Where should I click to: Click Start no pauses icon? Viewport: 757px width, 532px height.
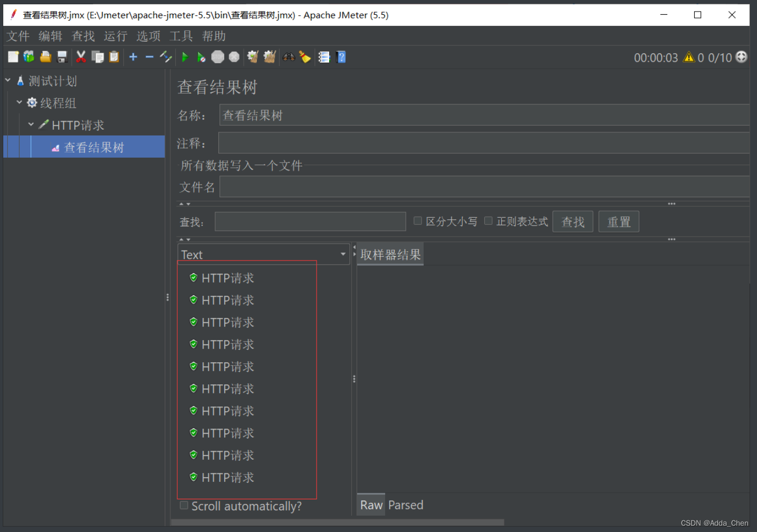coord(201,57)
